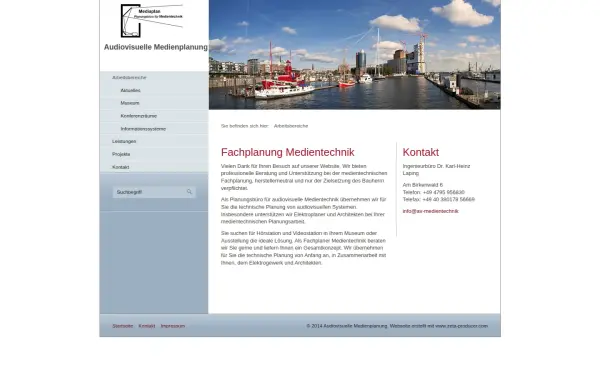Click the Telefon number line
The width and height of the screenshot is (600, 375).
pos(434,192)
